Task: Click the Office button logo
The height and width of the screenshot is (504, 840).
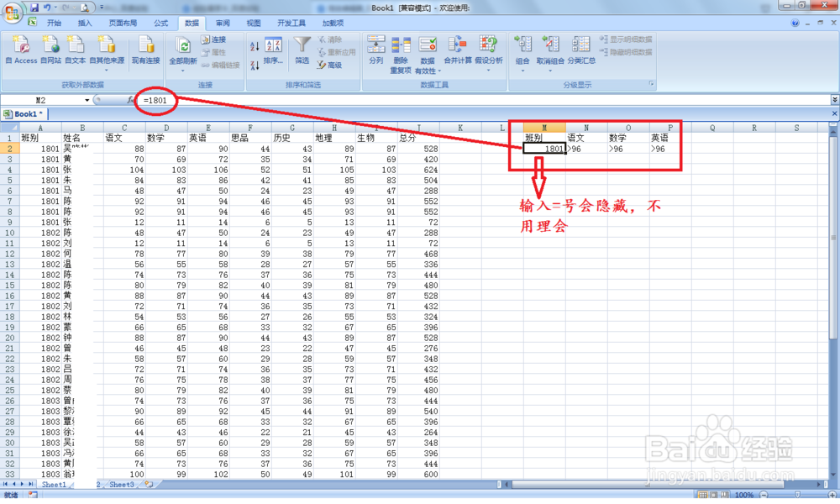Action: pos(12,11)
